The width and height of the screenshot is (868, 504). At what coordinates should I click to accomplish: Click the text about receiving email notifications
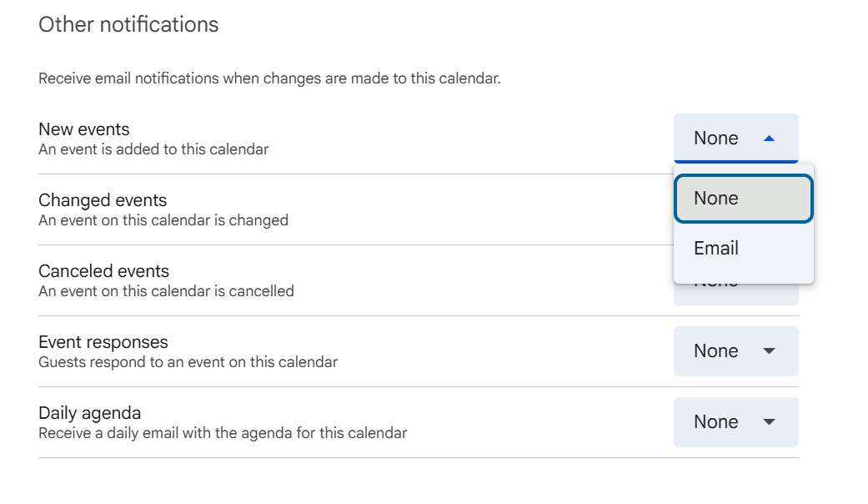pyautogui.click(x=269, y=79)
